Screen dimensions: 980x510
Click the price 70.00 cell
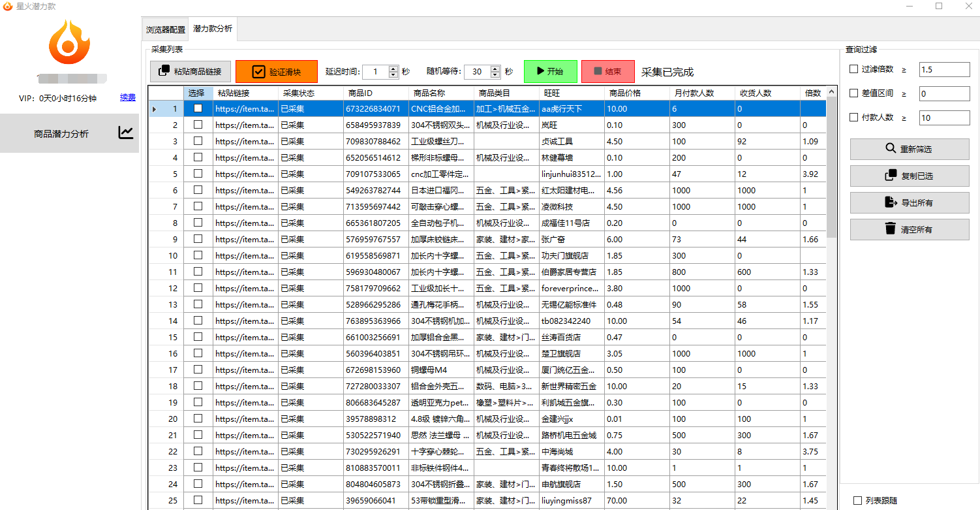point(637,500)
